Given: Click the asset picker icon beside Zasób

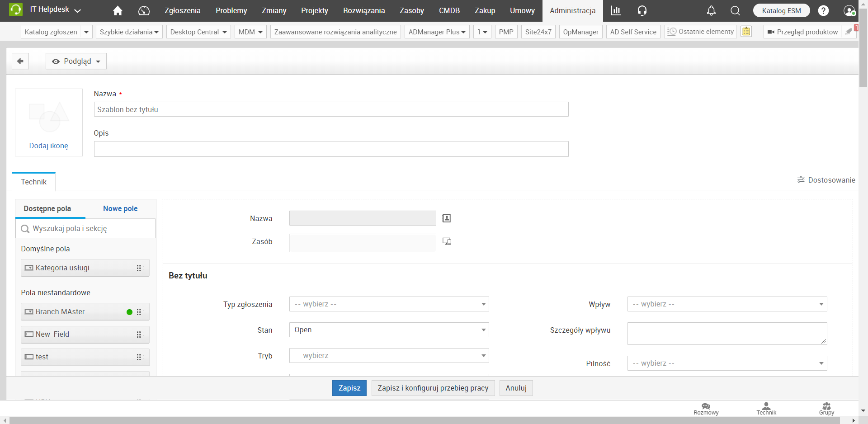Looking at the screenshot, I should (x=447, y=241).
